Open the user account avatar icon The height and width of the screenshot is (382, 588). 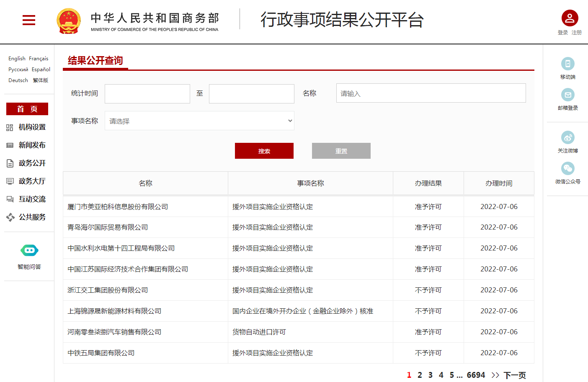click(x=570, y=18)
